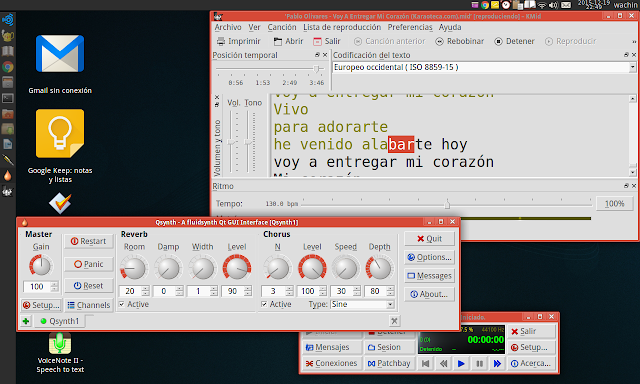This screenshot has width=640, height=384.
Task: Click the Chorus Speed value spinbox
Action: (345, 291)
